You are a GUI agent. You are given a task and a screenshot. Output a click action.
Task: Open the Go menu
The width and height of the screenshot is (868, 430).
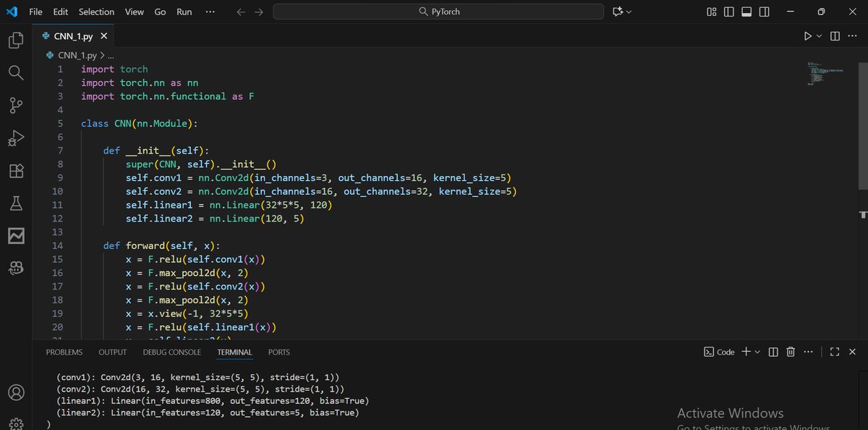click(x=160, y=12)
